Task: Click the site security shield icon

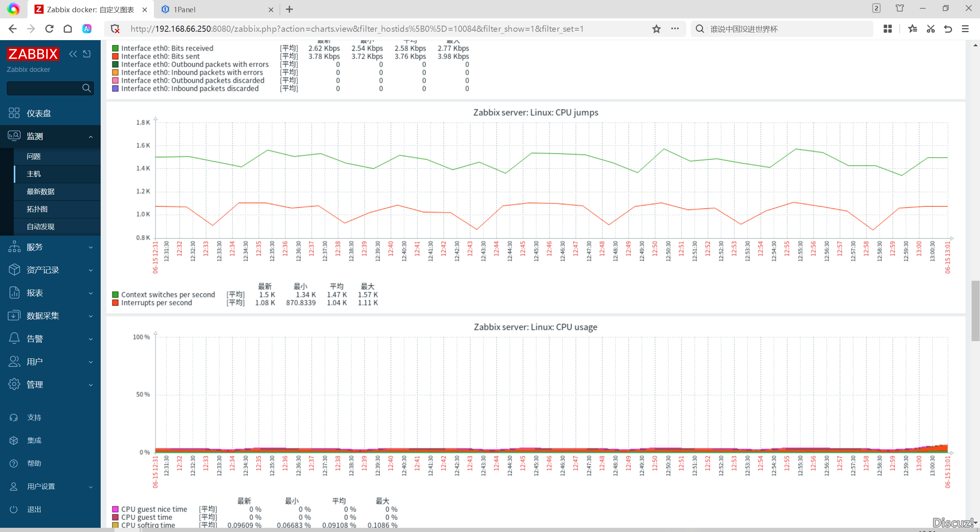Action: 115,29
